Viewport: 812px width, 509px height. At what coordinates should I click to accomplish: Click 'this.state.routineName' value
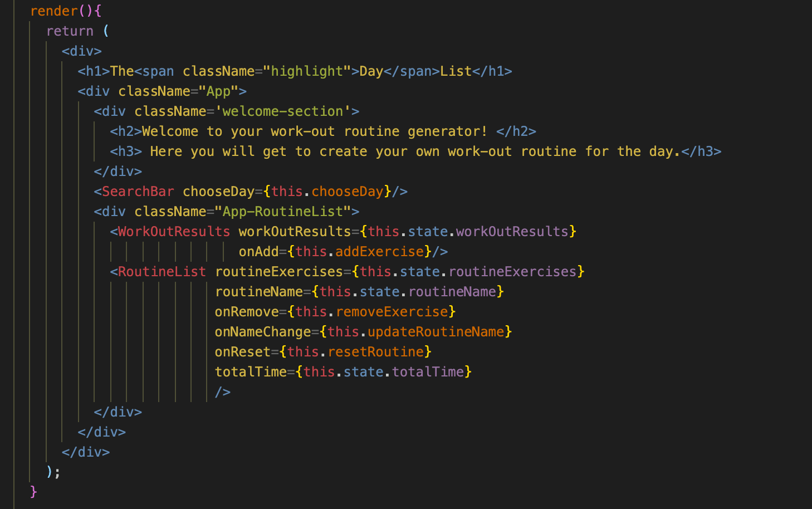[408, 292]
